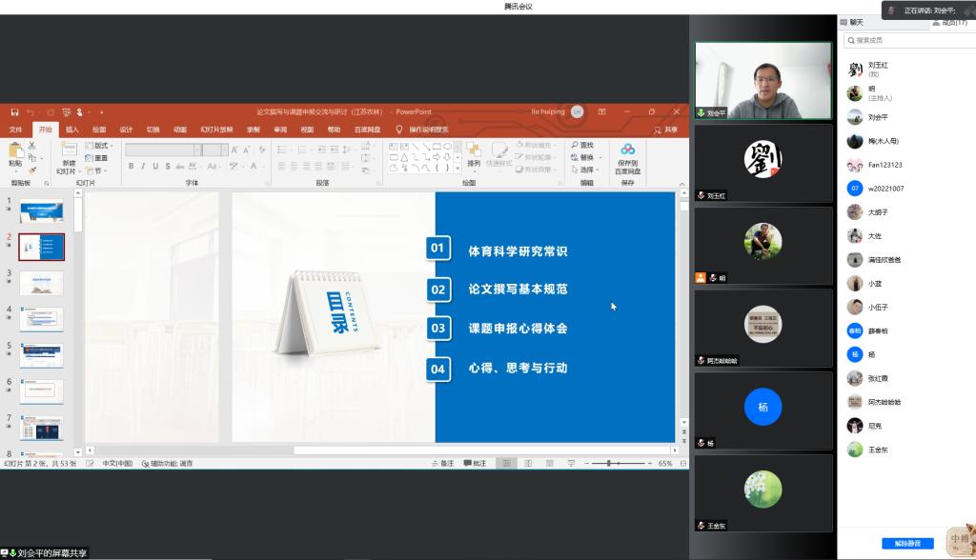Increase font size with the larger A icon
The image size is (976, 560).
coord(234,150)
